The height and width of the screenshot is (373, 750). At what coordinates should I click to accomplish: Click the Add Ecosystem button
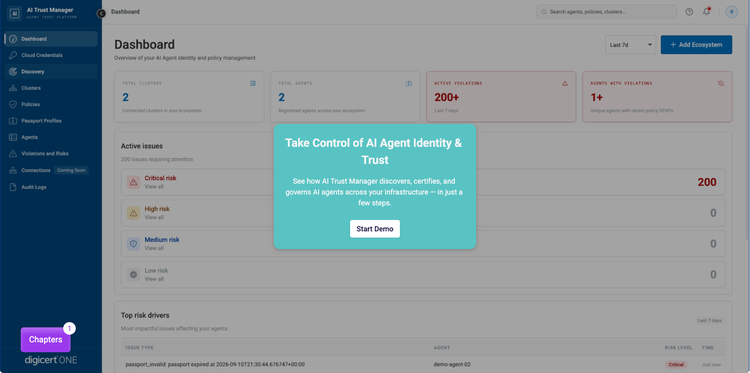coord(696,44)
